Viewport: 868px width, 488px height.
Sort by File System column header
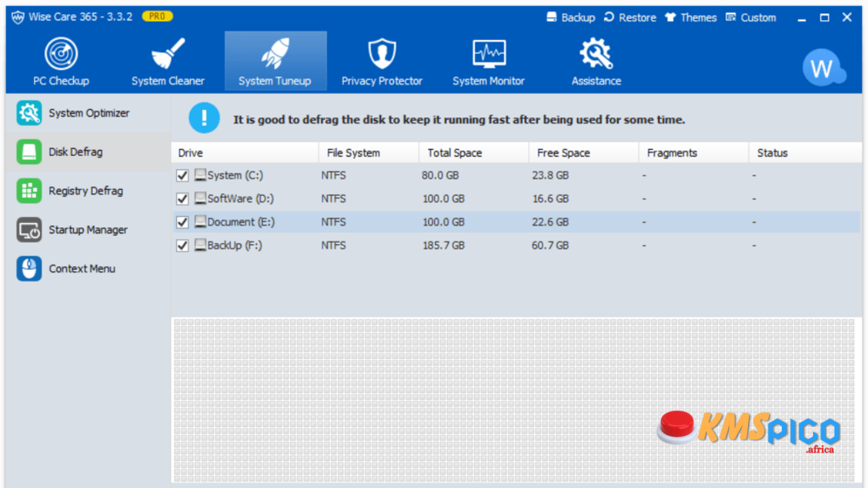coord(369,152)
